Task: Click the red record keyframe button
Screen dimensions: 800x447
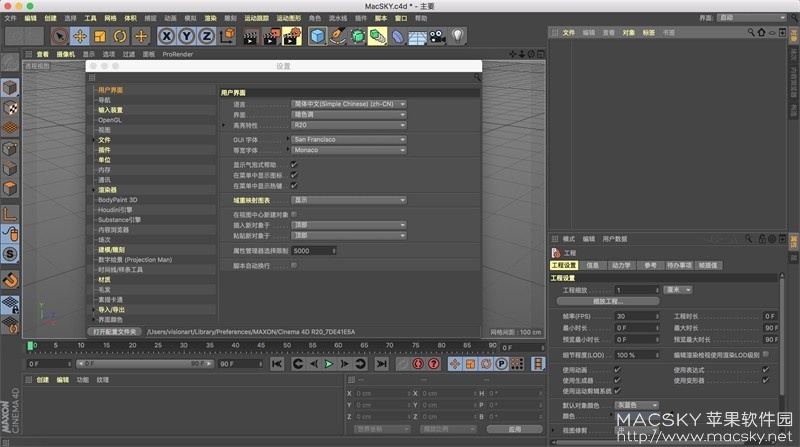Action: 418,364
